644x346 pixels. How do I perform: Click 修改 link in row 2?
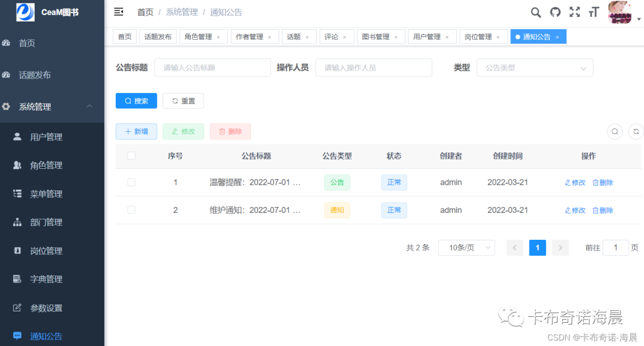pos(575,211)
